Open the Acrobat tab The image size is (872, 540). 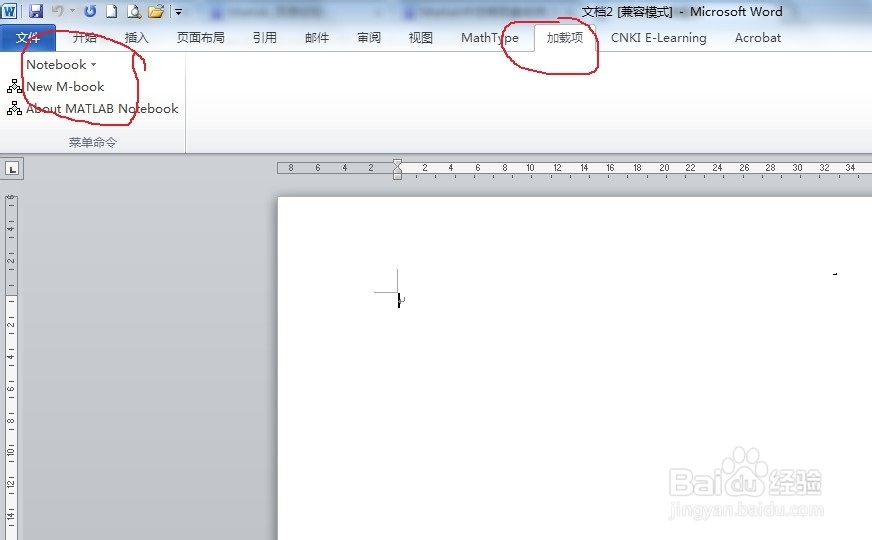(757, 38)
